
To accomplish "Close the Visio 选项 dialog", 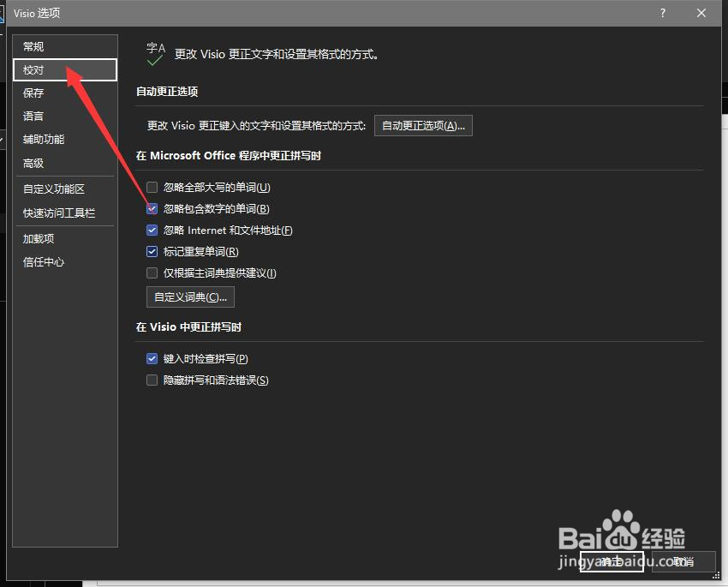I will coord(701,13).
